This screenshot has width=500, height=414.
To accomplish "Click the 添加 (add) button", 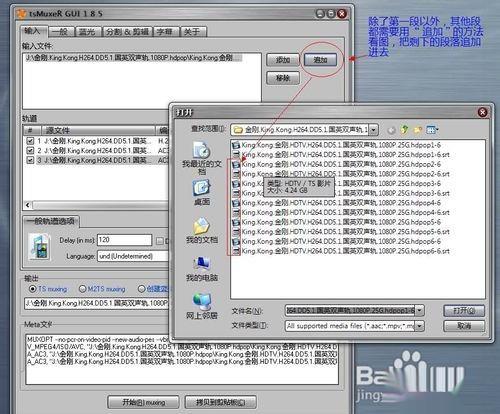I will 283,60.
